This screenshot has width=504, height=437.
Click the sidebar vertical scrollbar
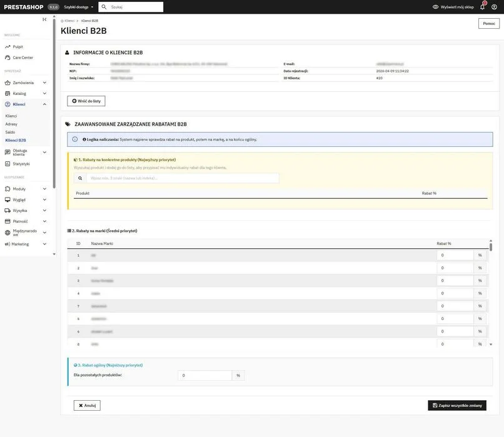[x=54, y=104]
